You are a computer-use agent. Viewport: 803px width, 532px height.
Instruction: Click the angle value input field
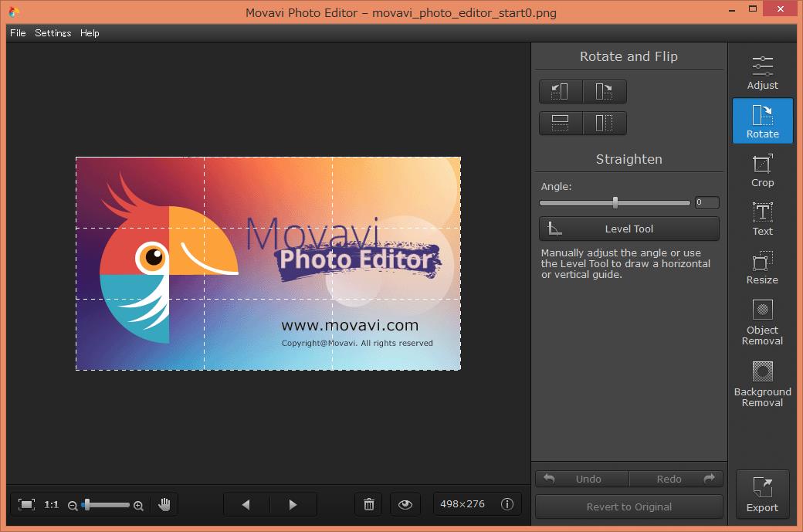706,203
